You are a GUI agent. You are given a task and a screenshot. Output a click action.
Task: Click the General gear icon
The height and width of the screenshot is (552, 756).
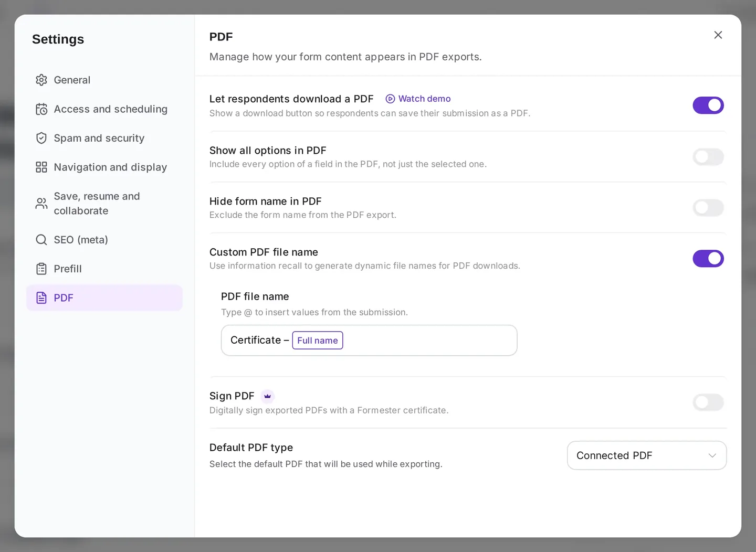click(x=41, y=80)
